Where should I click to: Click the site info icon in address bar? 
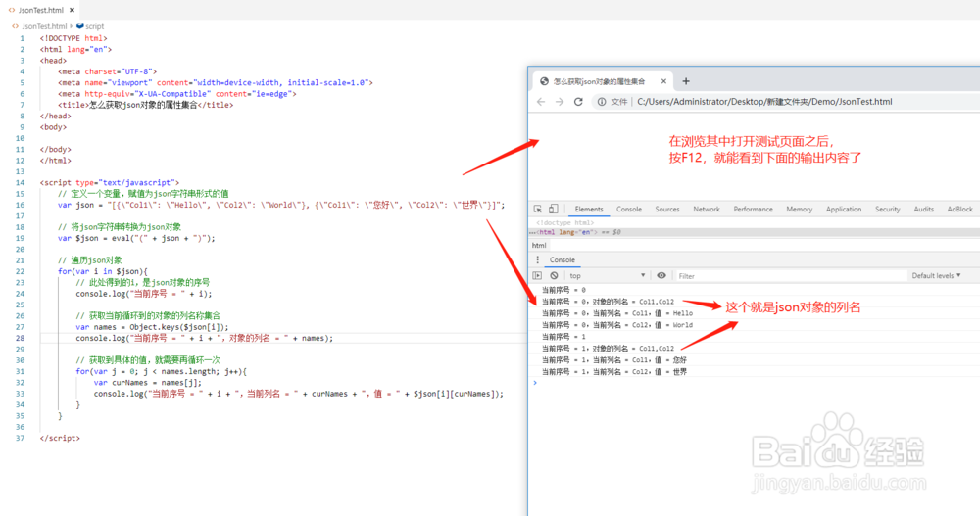coord(602,102)
